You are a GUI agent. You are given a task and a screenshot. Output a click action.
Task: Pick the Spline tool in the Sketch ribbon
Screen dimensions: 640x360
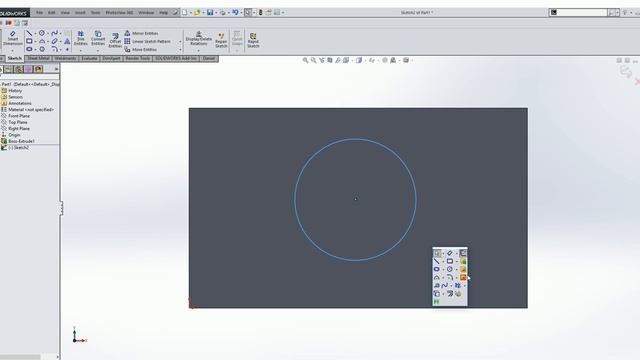click(54, 33)
